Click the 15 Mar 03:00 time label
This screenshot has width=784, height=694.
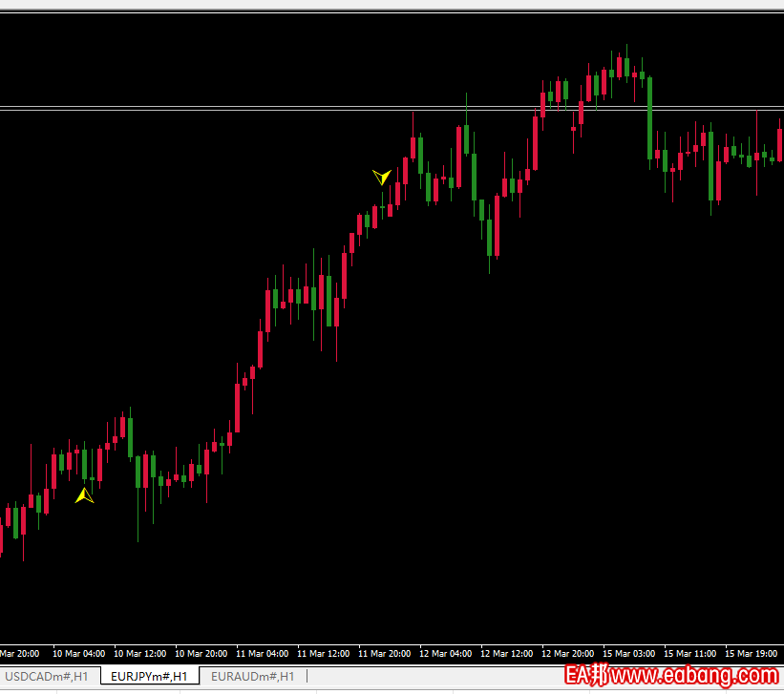coord(629,654)
